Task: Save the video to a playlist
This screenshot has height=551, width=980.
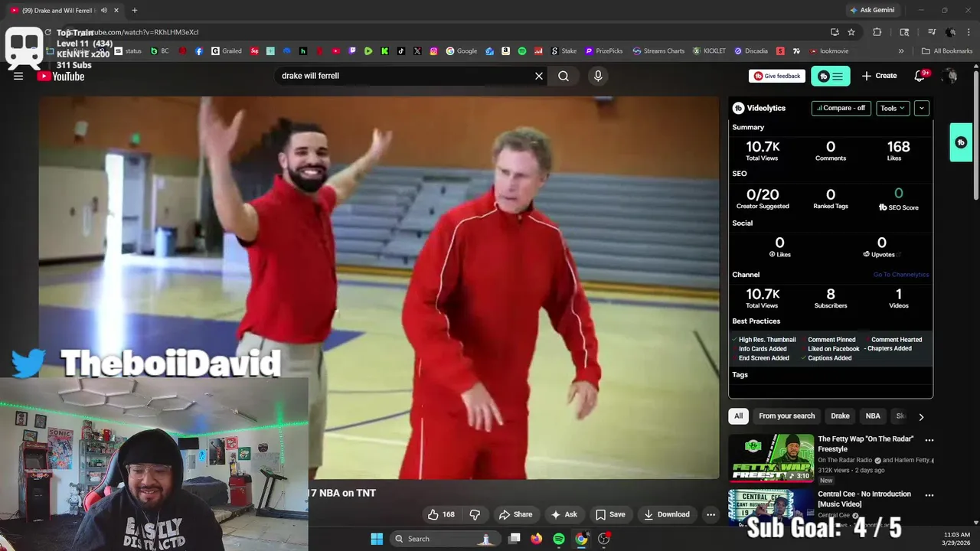Action: [x=610, y=514]
